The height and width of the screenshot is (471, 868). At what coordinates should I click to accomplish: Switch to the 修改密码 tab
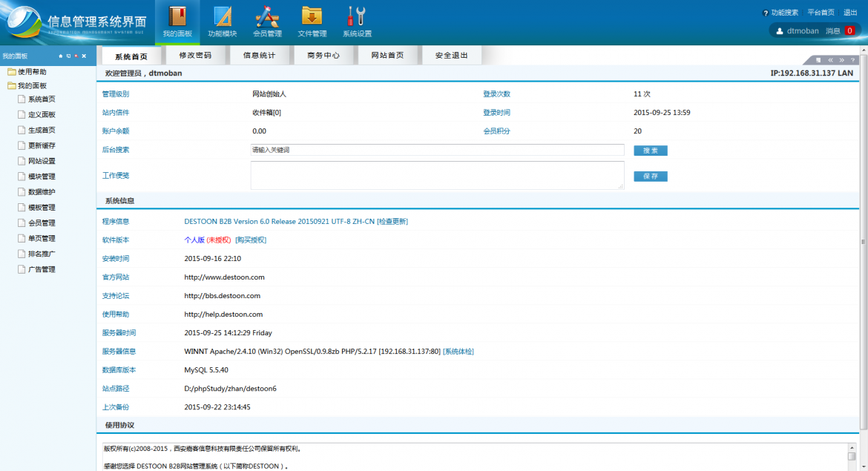tap(195, 56)
